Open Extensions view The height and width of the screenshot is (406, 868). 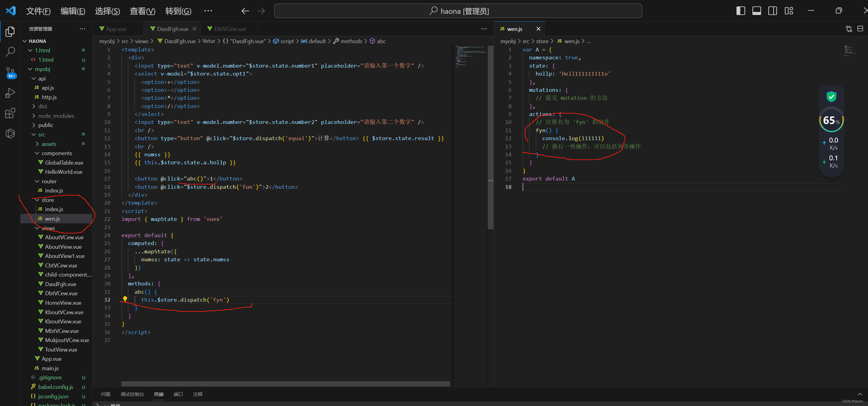click(x=10, y=113)
